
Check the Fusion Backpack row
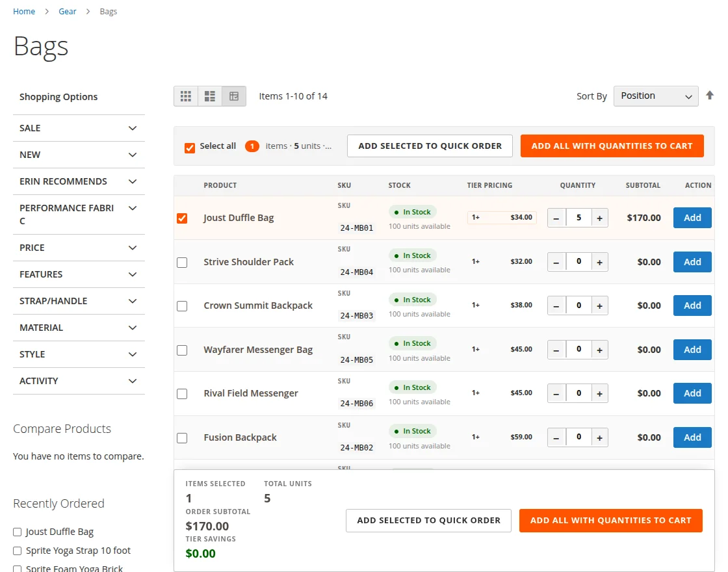pos(182,438)
